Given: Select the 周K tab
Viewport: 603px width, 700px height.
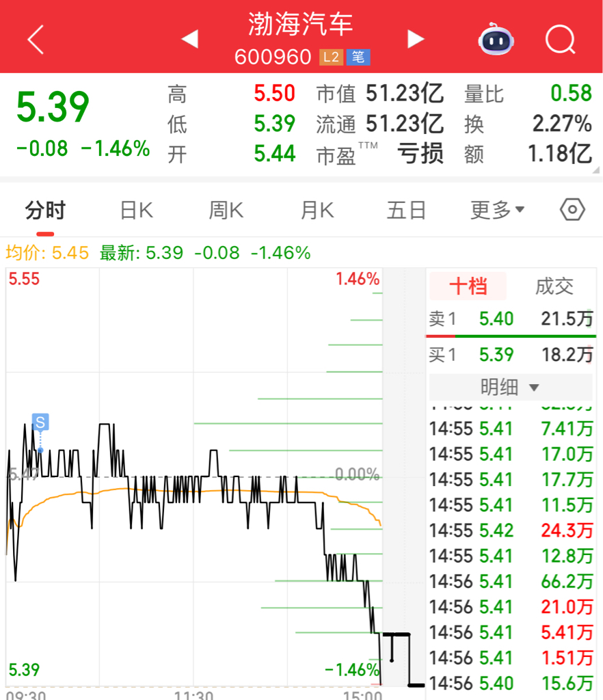Looking at the screenshot, I should pyautogui.click(x=226, y=211).
